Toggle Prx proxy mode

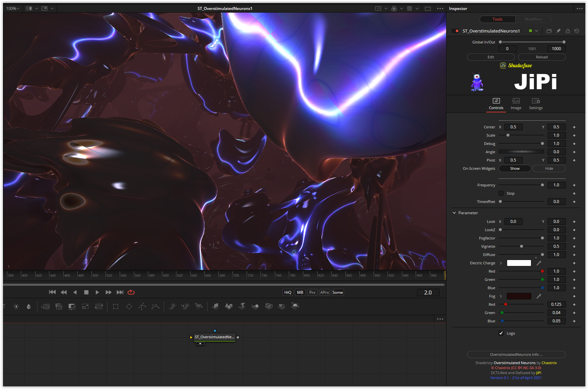(312, 292)
